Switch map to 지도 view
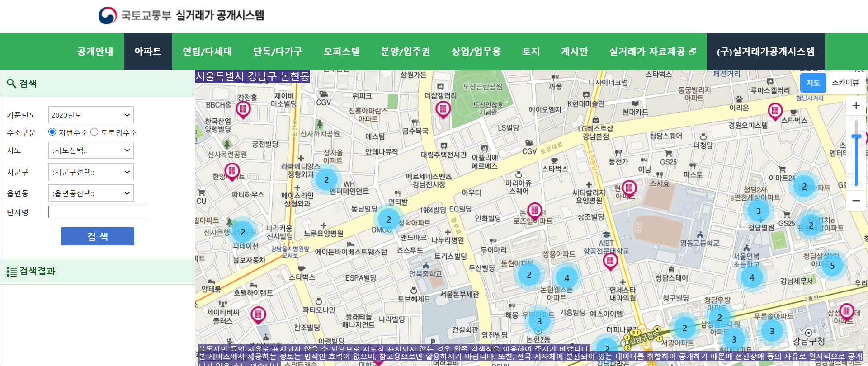 pos(813,83)
